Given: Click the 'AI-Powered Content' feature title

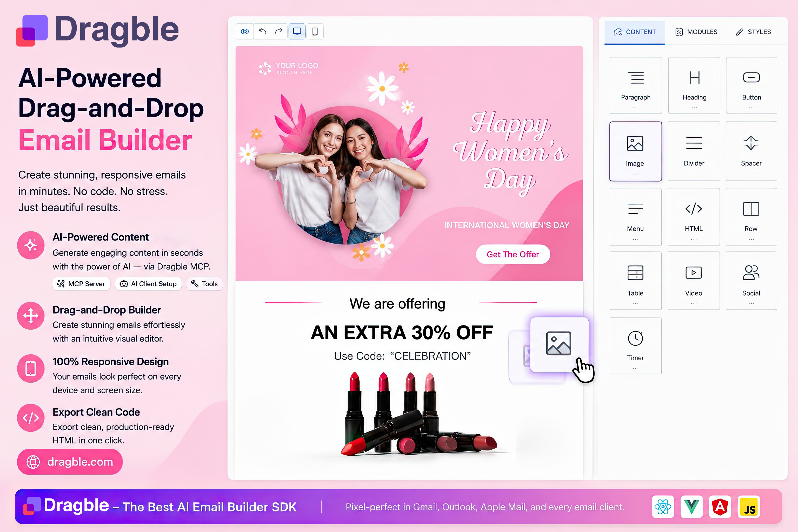Looking at the screenshot, I should click(101, 237).
